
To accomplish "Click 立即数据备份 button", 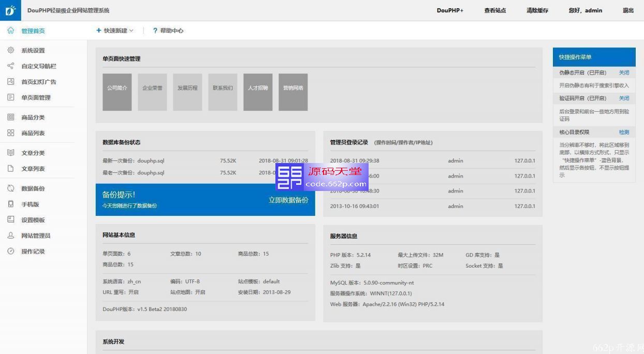I will click(288, 200).
